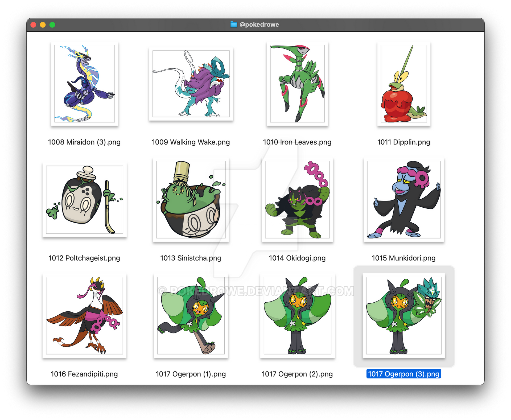Click the file name '1010 Iron Leaves.png'
Screen dimensions: 511x420
(297, 142)
